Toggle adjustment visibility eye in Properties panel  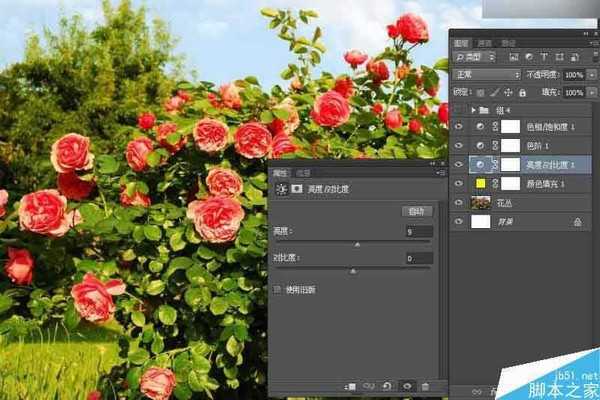tap(406, 385)
